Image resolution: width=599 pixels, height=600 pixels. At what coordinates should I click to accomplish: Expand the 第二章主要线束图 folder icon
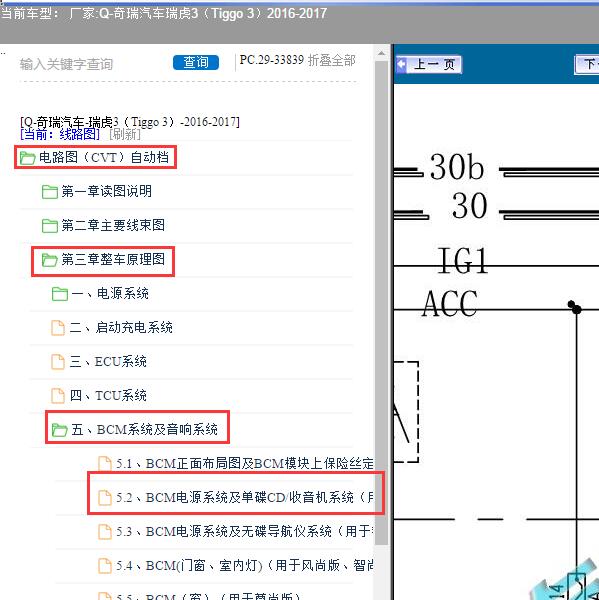[50, 225]
